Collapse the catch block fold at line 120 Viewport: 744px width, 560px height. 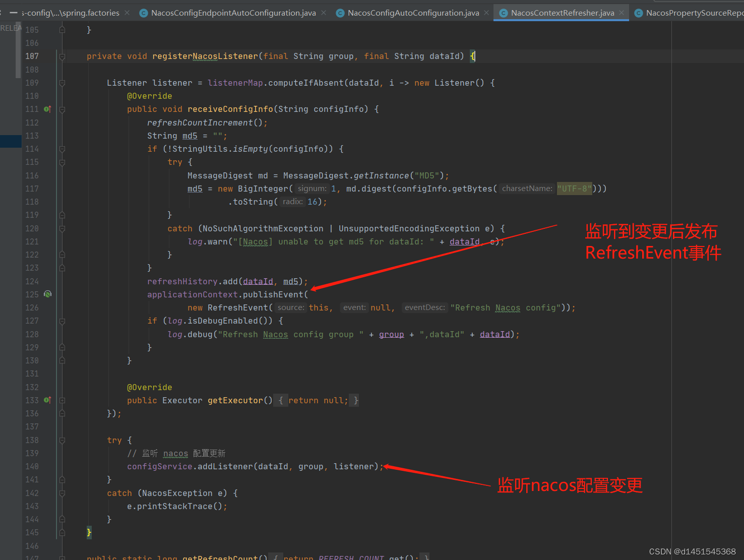62,228
